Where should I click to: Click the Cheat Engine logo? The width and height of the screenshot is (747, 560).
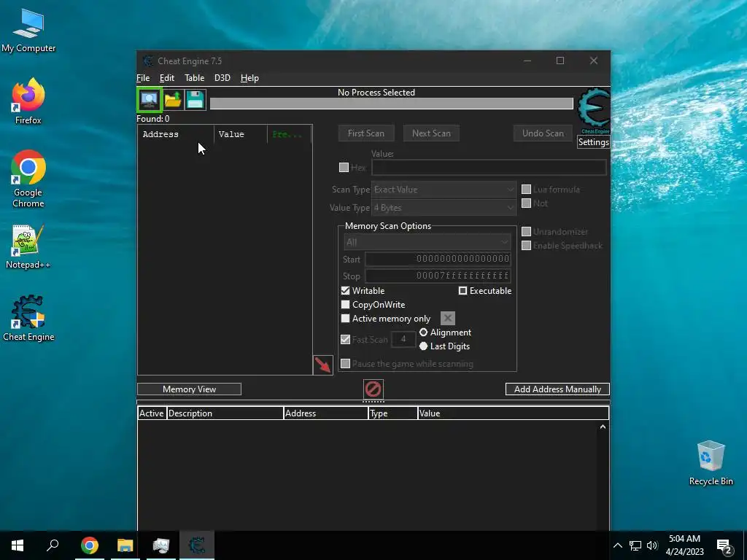[594, 111]
